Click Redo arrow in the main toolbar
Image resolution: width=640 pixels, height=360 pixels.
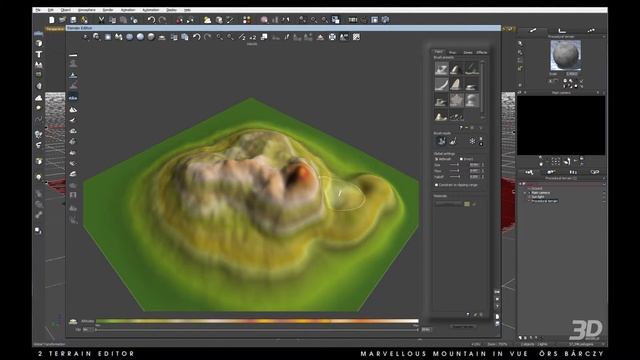tap(162, 20)
